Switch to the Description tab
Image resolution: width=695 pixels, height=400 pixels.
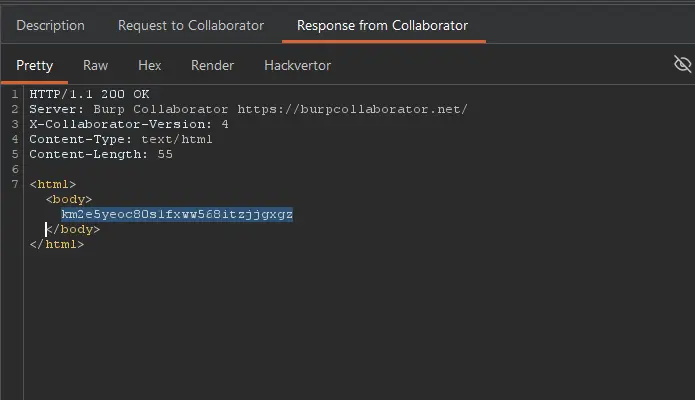coord(51,25)
